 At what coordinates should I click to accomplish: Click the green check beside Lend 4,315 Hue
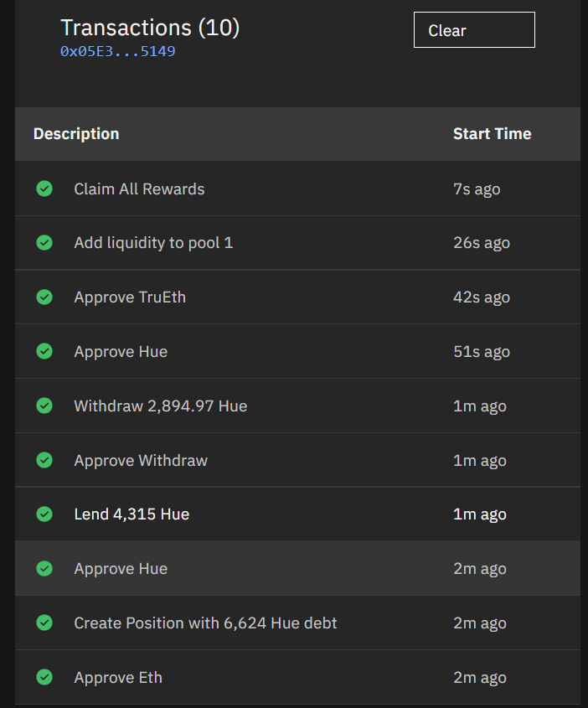tap(44, 514)
